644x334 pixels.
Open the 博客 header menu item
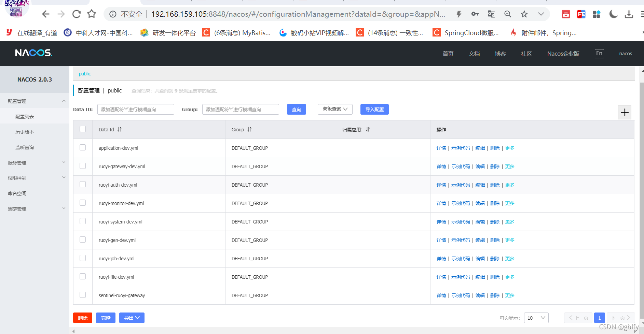(500, 54)
